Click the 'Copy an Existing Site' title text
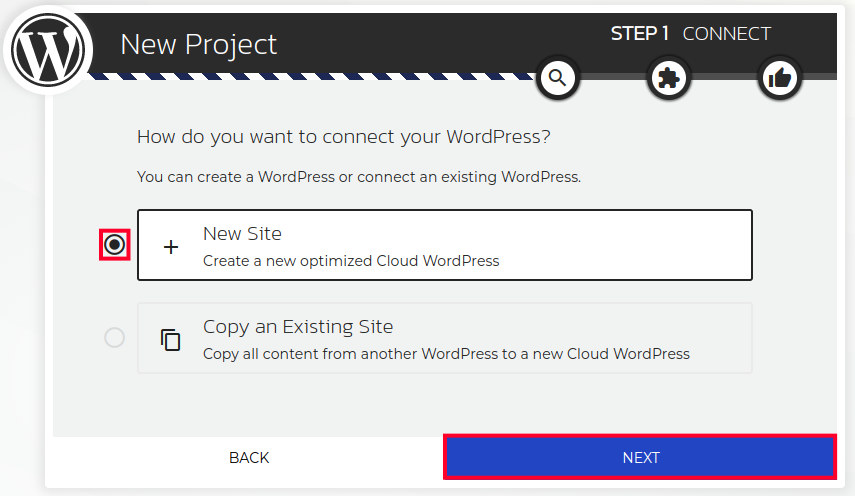The width and height of the screenshot is (855, 496). (298, 327)
